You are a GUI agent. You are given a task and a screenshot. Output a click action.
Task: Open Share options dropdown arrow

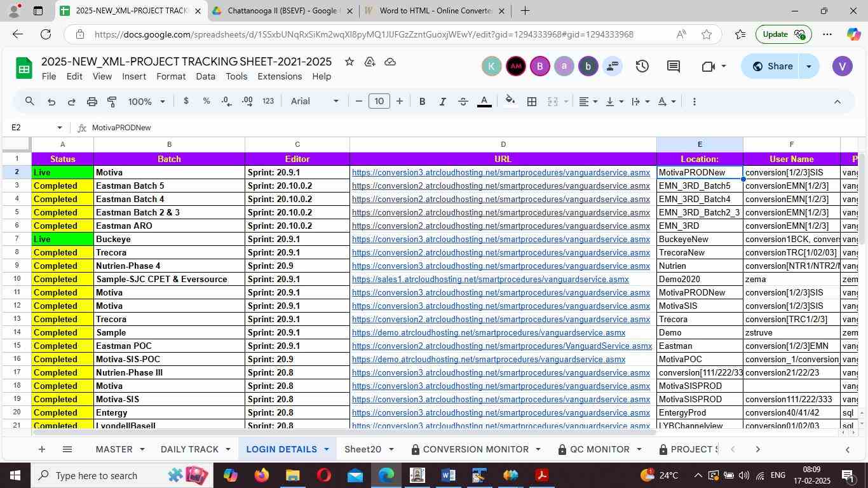(x=809, y=66)
